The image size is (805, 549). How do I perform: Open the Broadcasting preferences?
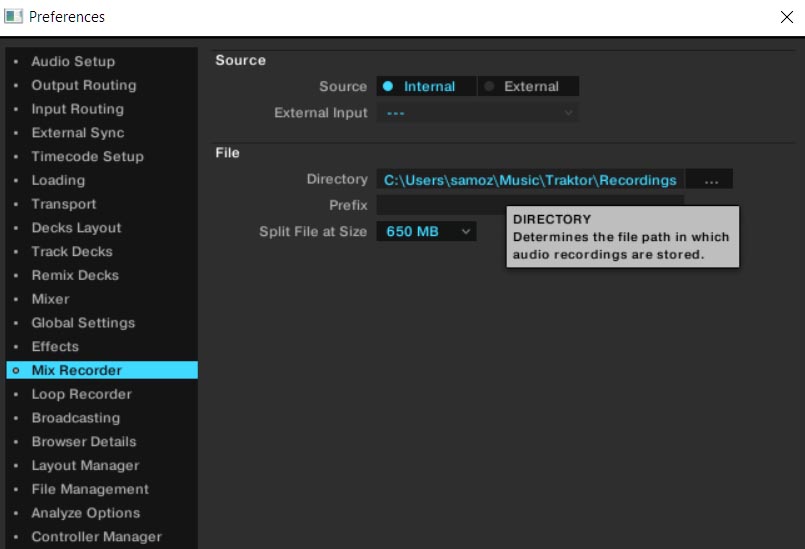coord(75,418)
